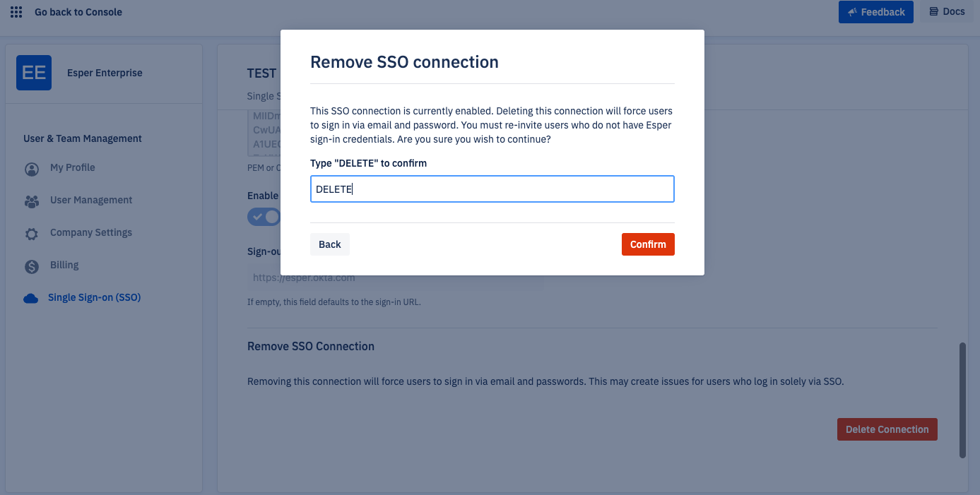Select Single Sign-on (SSO) menu item
Viewport: 980px width, 495px height.
(x=94, y=297)
